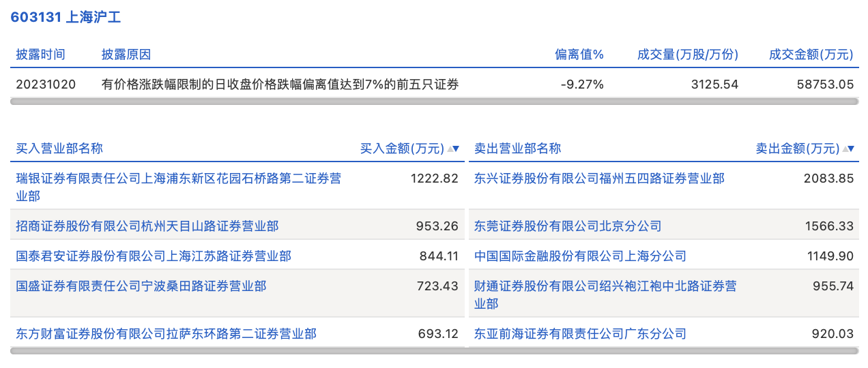Open 东莞证券 北京分公司 link
Image resolution: width=868 pixels, height=368 pixels.
568,226
